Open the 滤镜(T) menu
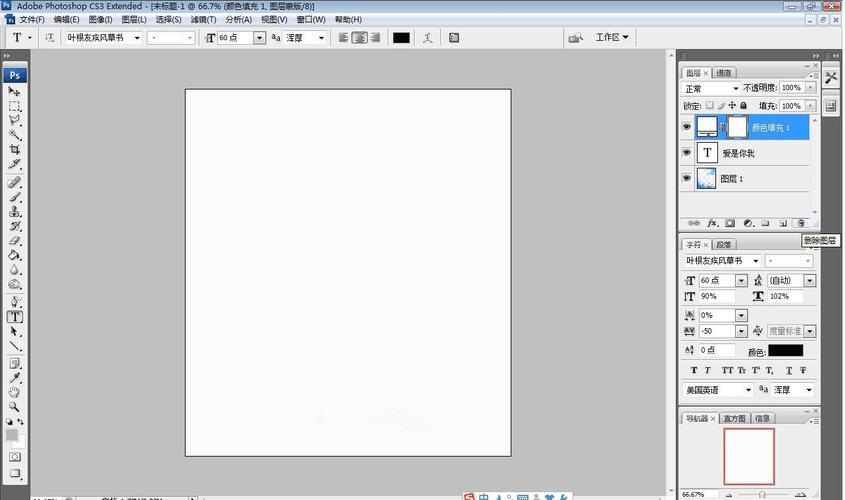This screenshot has height=500, width=845. click(x=203, y=20)
